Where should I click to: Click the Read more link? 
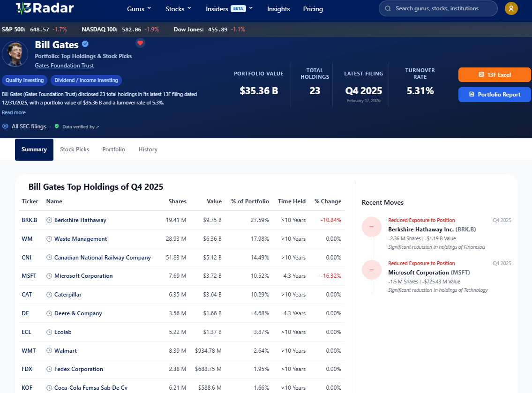(x=14, y=112)
